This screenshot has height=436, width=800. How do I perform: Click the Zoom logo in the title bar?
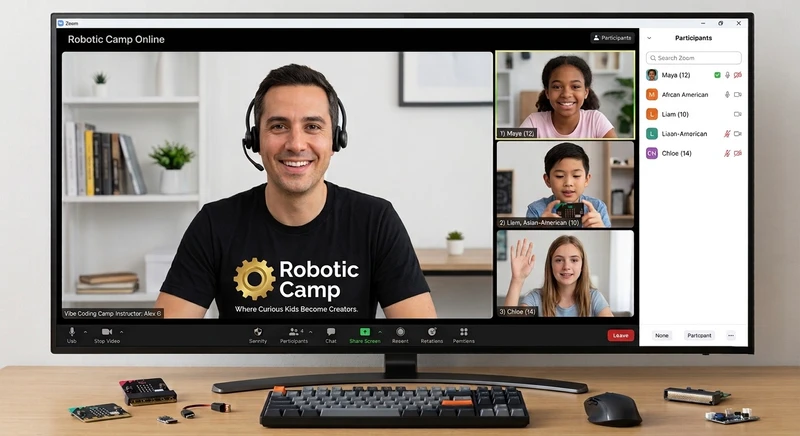click(61, 23)
